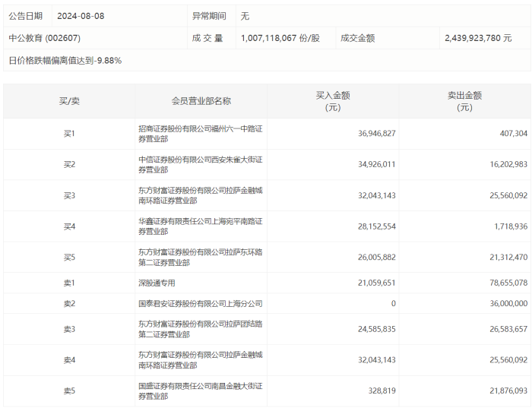The width and height of the screenshot is (532, 408).
Task: Select the 买4 row label
Action: (x=69, y=226)
